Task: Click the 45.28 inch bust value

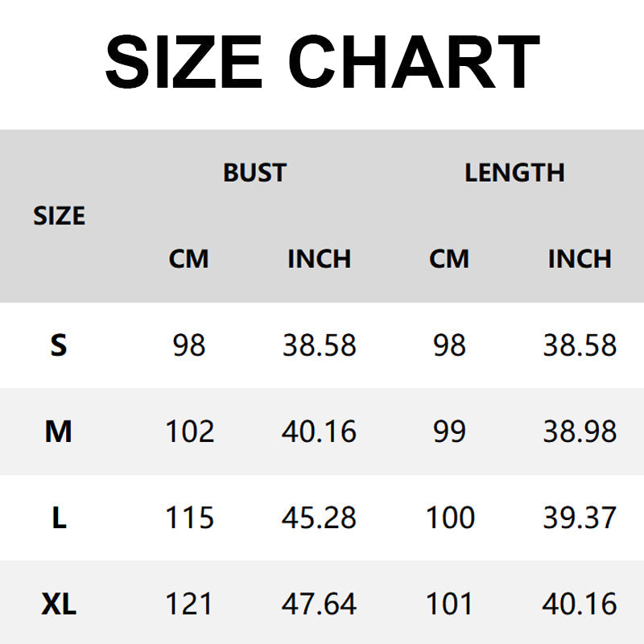Action: click(319, 518)
